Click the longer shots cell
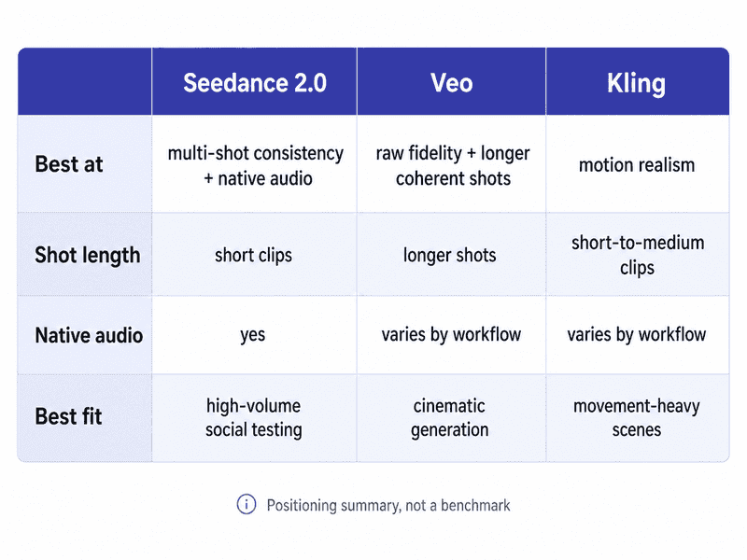This screenshot has width=747, height=560. coord(450,255)
